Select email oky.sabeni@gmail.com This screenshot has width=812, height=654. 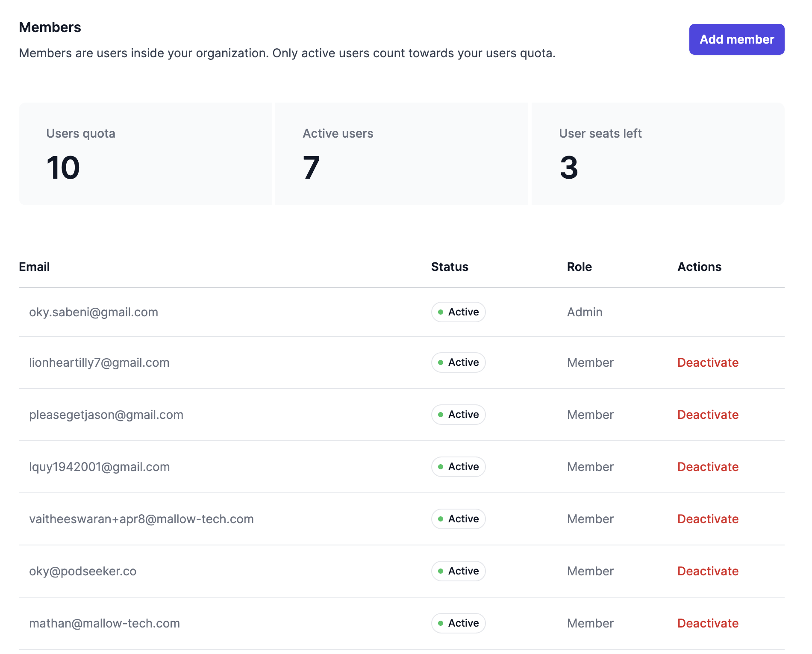pos(94,312)
